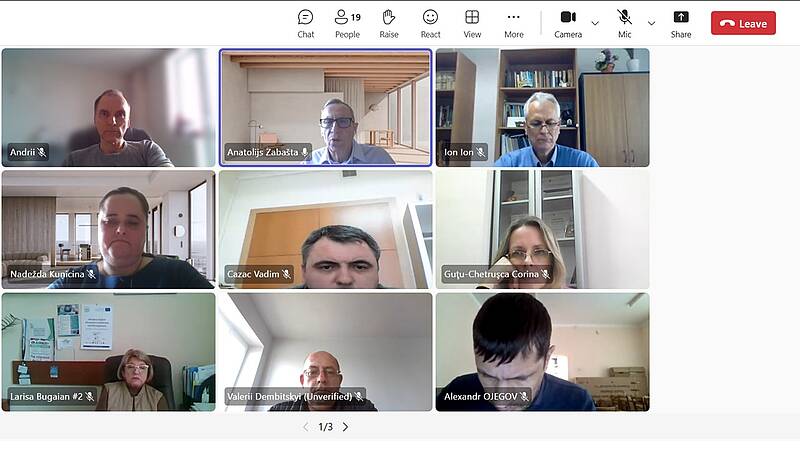The height and width of the screenshot is (450, 800).
Task: Raise your hand in the meeting
Action: pos(389,22)
